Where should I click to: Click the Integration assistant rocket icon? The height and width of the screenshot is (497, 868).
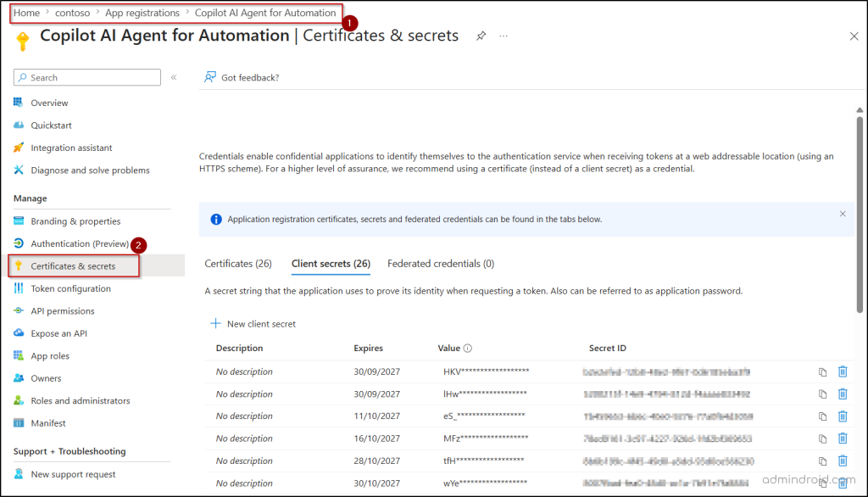(x=19, y=148)
